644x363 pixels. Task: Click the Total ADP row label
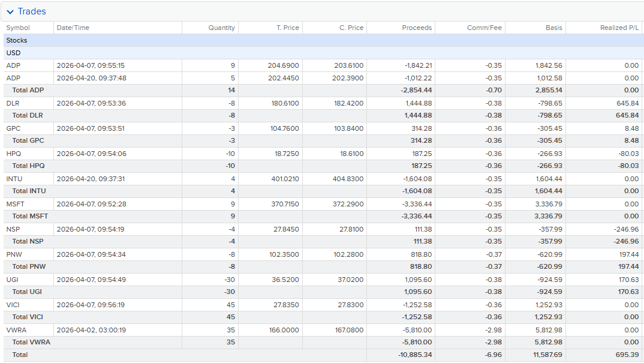(x=28, y=91)
